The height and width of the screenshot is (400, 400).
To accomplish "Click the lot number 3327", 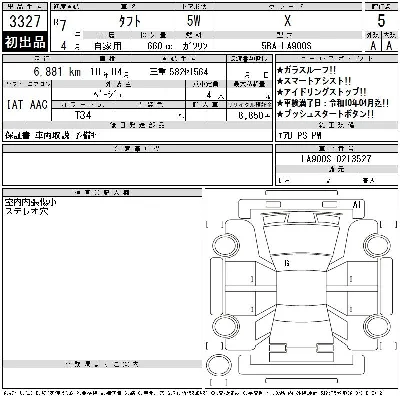I will (x=25, y=21).
